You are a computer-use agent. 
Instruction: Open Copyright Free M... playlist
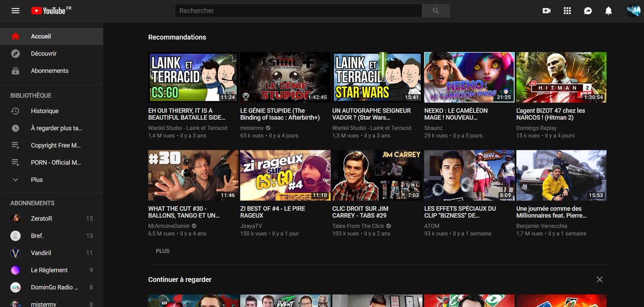pos(52,145)
